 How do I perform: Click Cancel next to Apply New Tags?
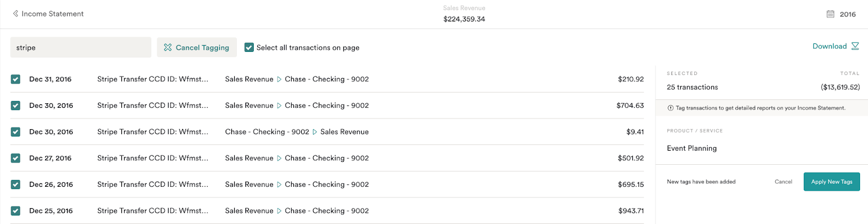pyautogui.click(x=783, y=182)
